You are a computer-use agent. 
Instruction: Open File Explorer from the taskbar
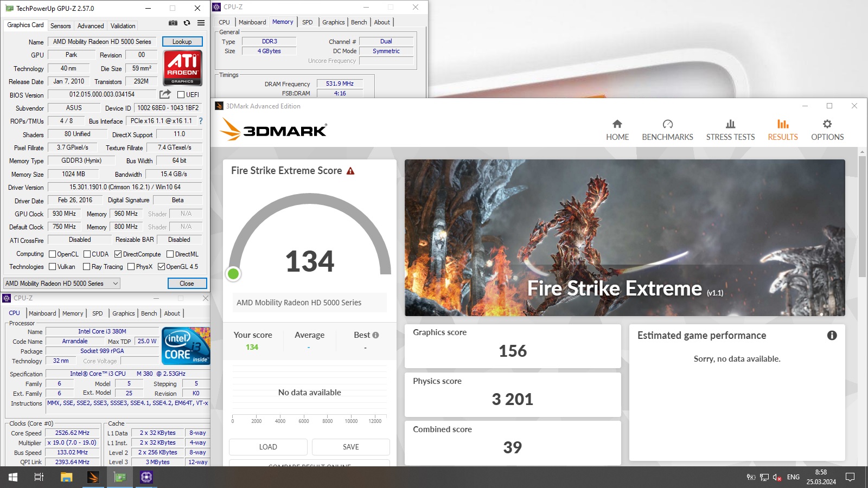coord(66,477)
